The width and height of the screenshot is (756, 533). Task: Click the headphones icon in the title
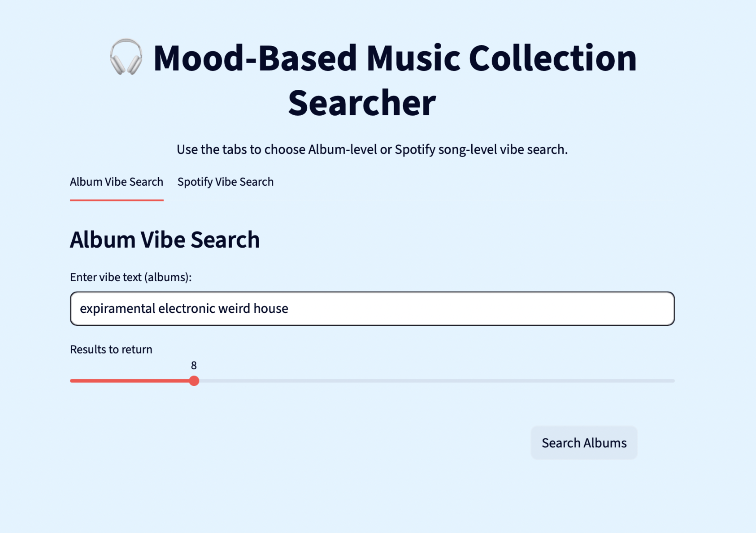pyautogui.click(x=126, y=57)
